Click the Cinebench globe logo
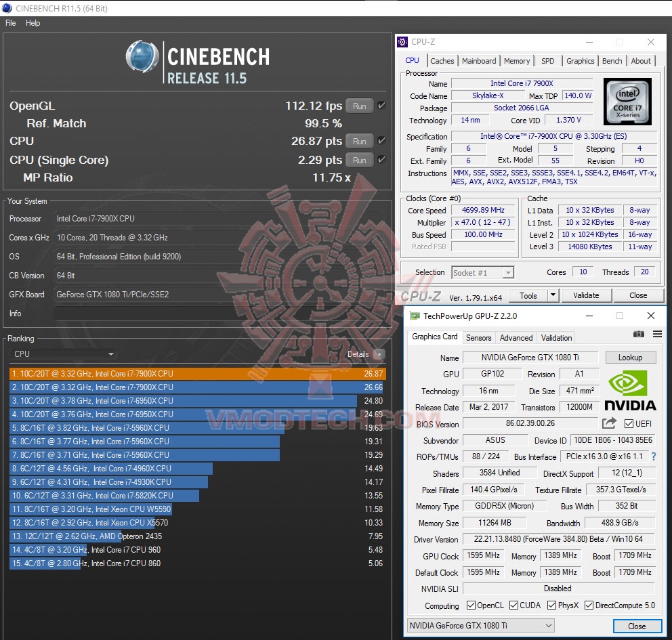 [x=142, y=56]
